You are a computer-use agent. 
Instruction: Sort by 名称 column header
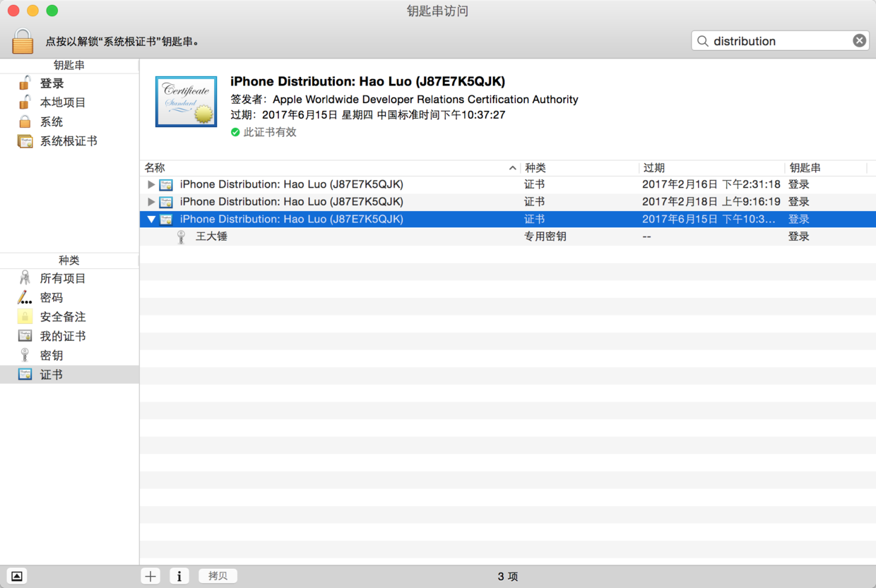coord(330,168)
